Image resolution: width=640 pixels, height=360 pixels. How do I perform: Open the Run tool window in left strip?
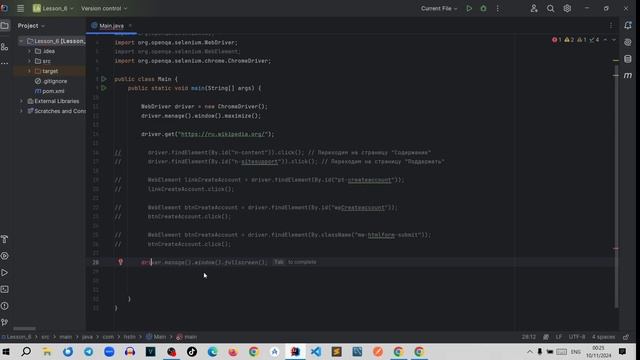4,273
